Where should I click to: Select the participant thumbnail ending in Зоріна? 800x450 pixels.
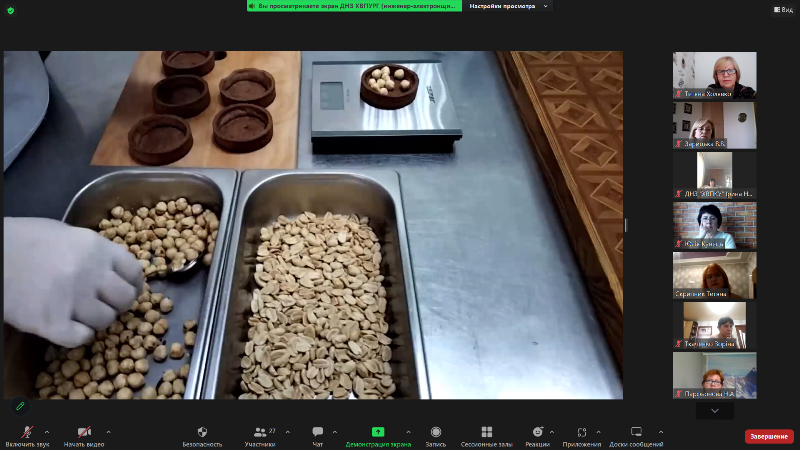tap(714, 325)
